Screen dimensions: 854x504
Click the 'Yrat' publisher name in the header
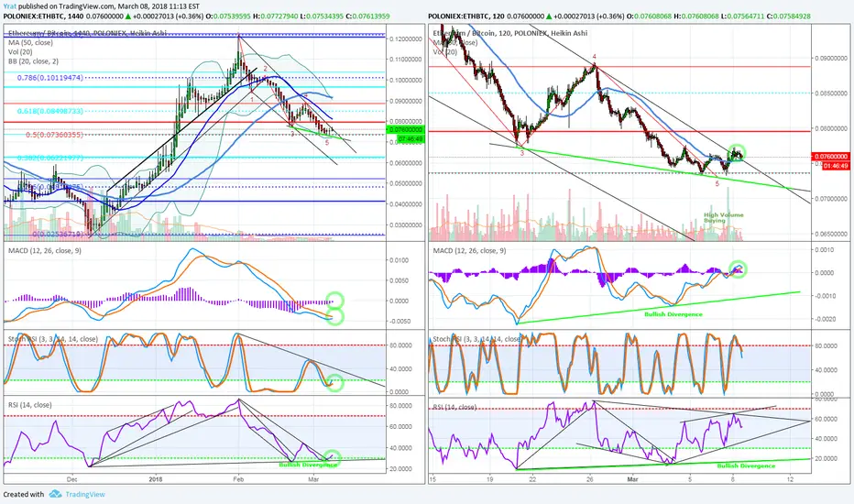(x=9, y=6)
